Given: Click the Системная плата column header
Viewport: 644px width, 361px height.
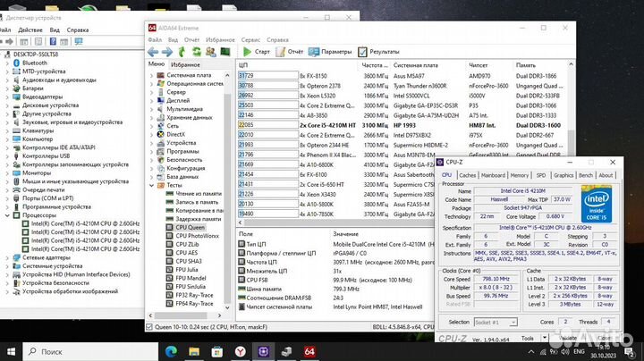Looking at the screenshot, I should click(416, 65).
